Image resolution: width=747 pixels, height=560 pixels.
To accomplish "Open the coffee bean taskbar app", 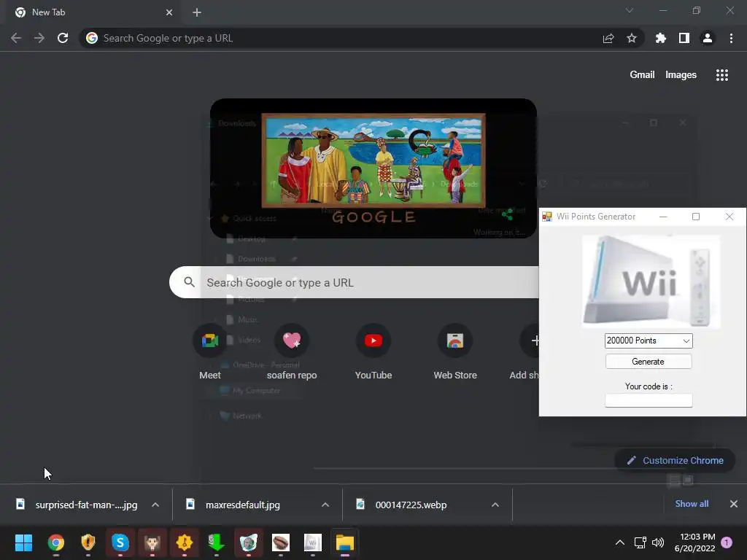I will point(281,542).
